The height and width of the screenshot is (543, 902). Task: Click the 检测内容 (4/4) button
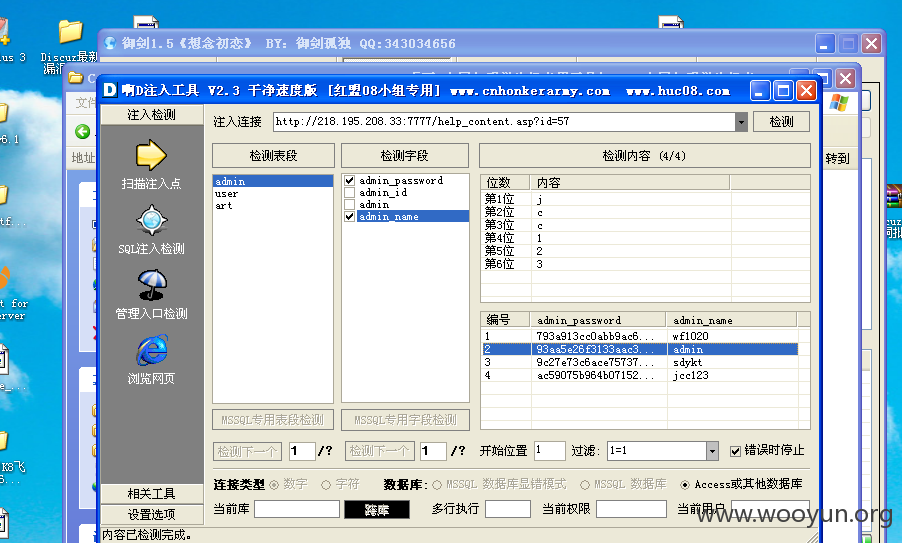point(644,155)
